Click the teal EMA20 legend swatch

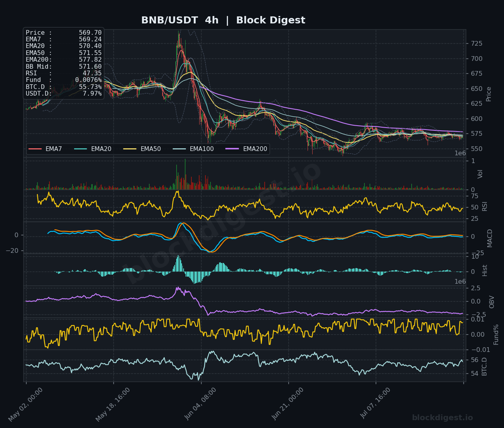81,149
